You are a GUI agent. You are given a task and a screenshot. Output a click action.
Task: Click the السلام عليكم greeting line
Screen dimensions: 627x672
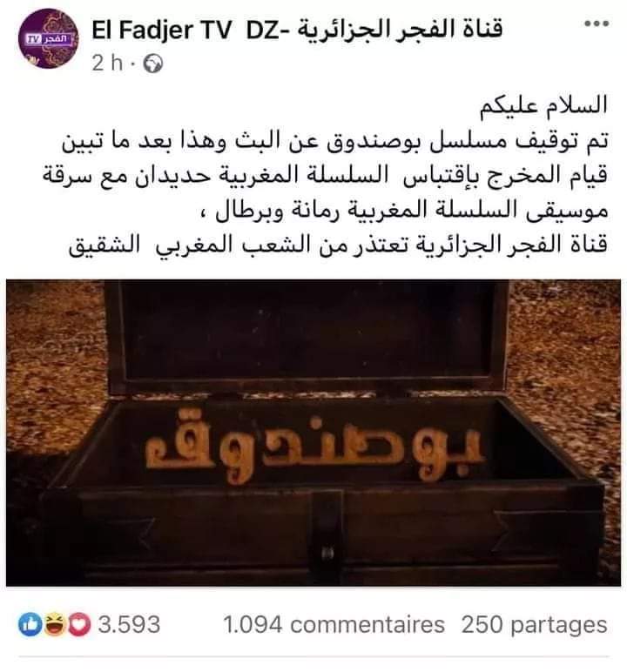[x=543, y=105]
